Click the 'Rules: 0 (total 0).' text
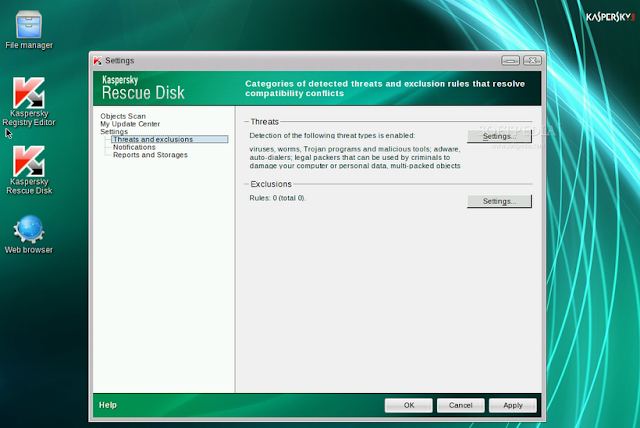Image resolution: width=640 pixels, height=428 pixels. click(278, 198)
